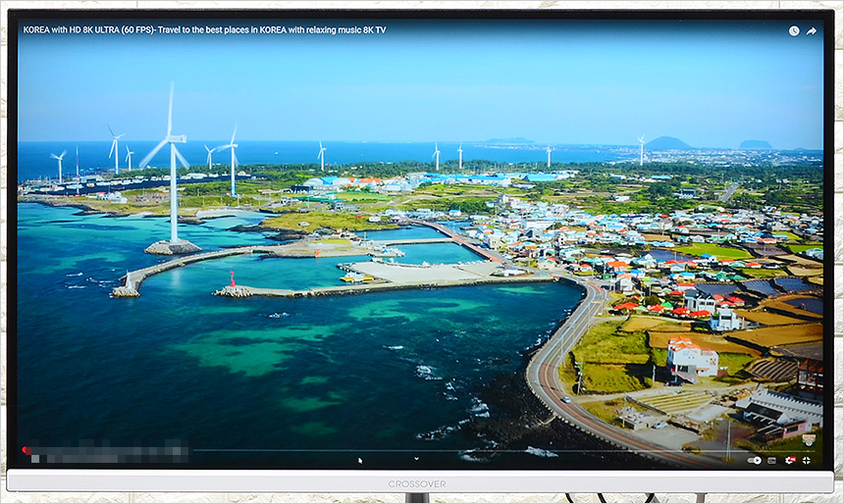Click the video title text
844x504 pixels.
[x=204, y=30]
